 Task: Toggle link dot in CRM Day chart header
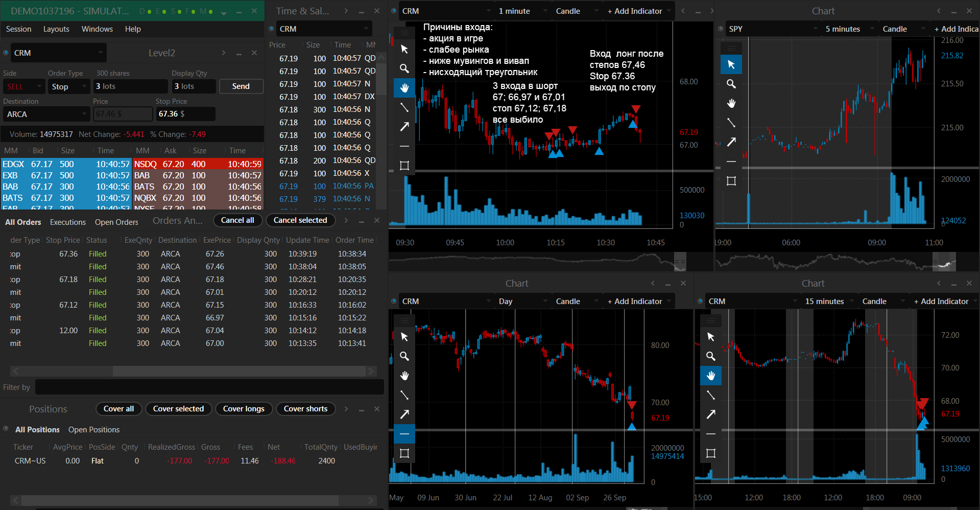pyautogui.click(x=394, y=301)
